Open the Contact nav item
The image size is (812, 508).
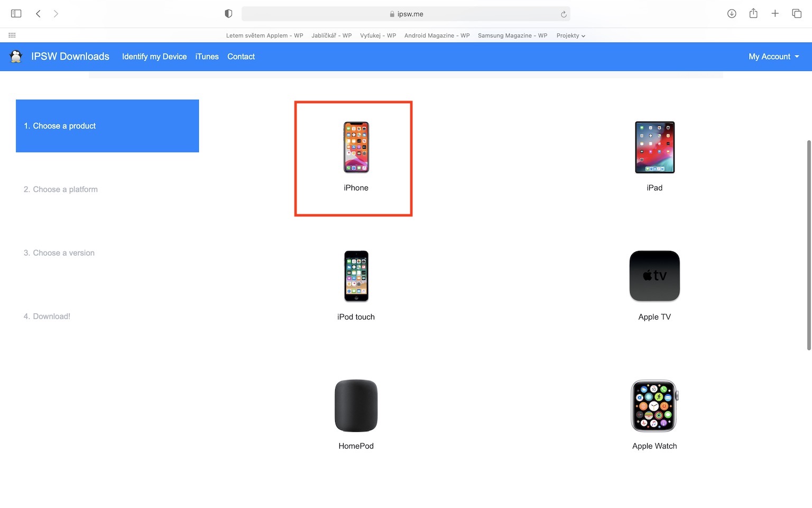(241, 57)
